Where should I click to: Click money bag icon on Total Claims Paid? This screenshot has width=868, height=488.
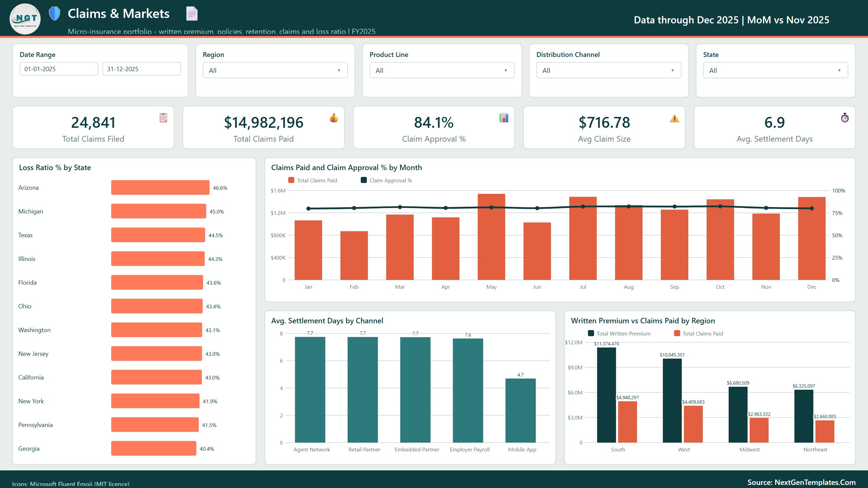(334, 118)
